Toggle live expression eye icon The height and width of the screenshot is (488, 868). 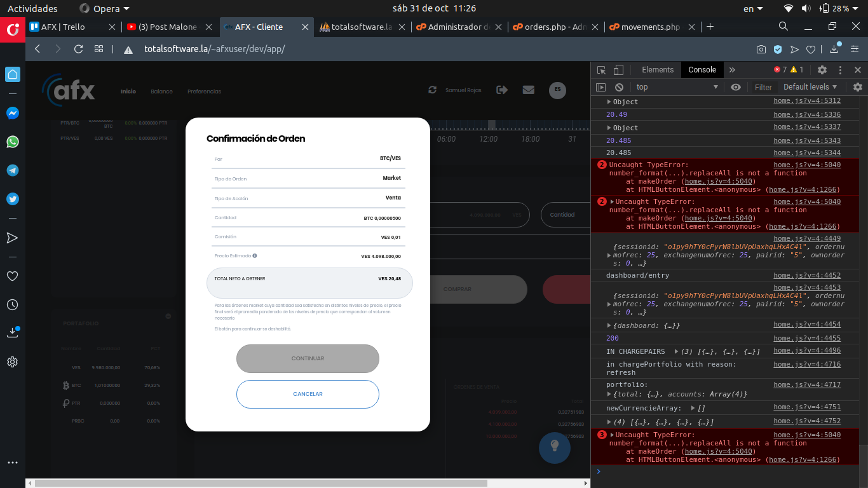pyautogui.click(x=736, y=87)
